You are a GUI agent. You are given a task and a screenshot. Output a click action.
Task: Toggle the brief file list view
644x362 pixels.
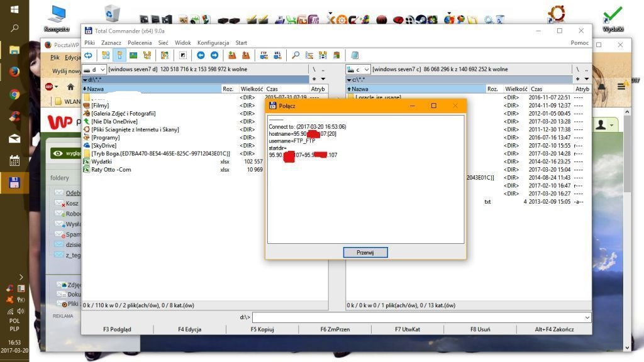(x=106, y=55)
